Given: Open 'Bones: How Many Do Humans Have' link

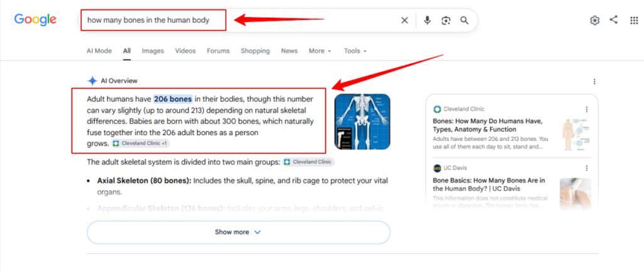Looking at the screenshot, I should click(488, 126).
